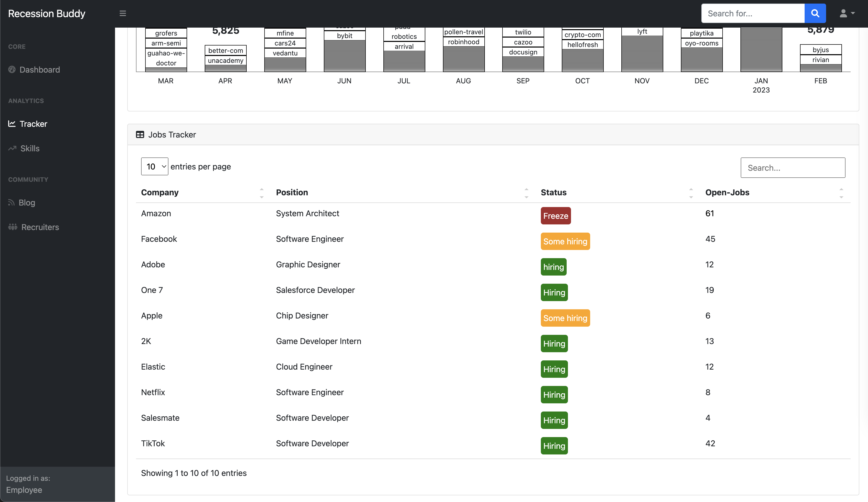Click the Blog RSS feed icon
Screen dimensions: 868x502
(11, 203)
